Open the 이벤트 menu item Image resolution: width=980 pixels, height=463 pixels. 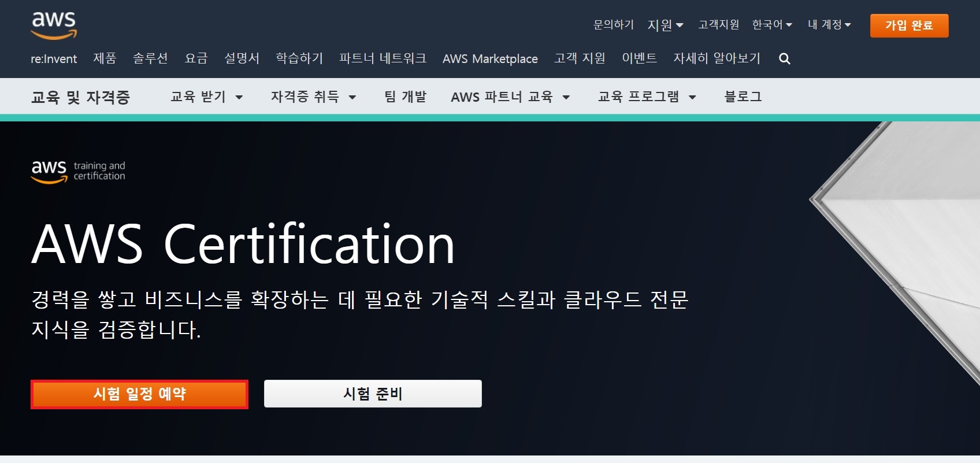[639, 58]
